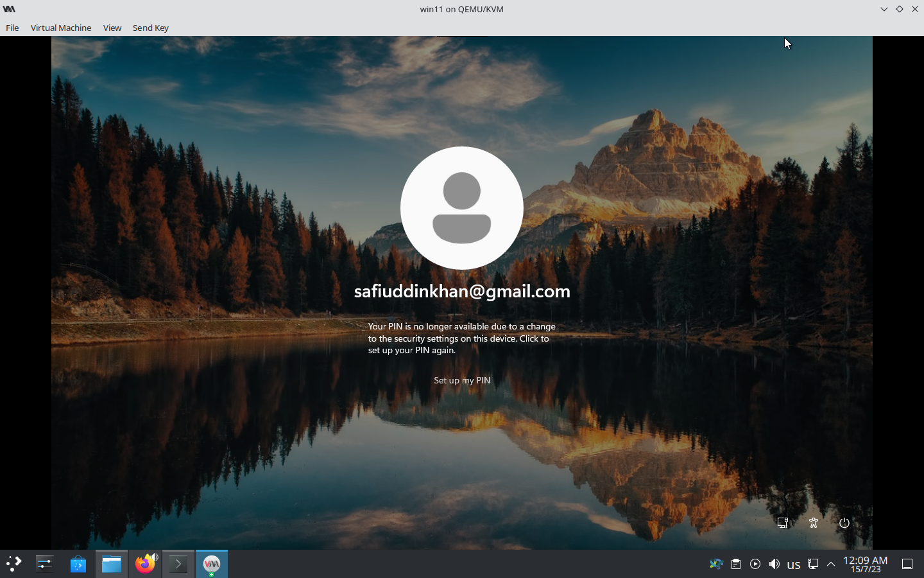Click the Show Desktop button in the panel

907,564
